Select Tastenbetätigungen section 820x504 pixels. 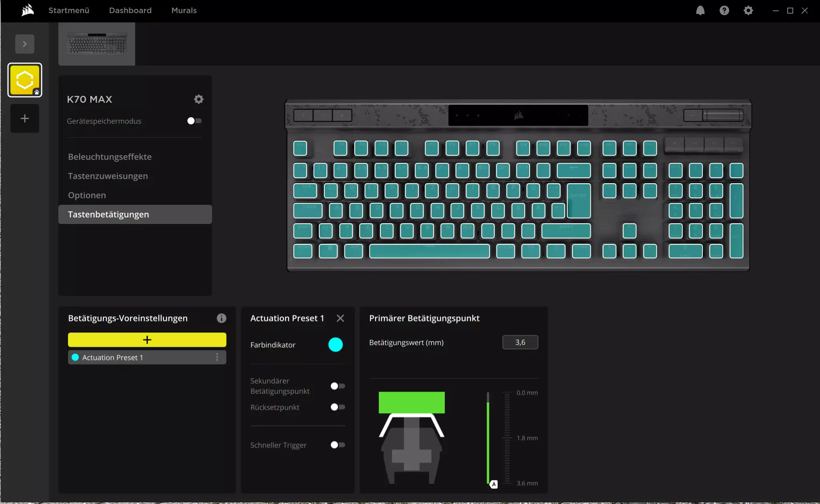click(135, 214)
